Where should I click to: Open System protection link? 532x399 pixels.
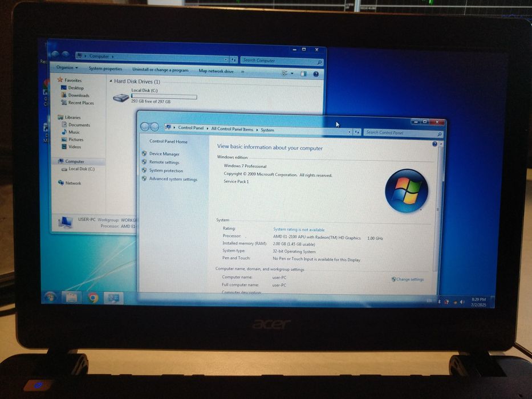click(x=166, y=170)
